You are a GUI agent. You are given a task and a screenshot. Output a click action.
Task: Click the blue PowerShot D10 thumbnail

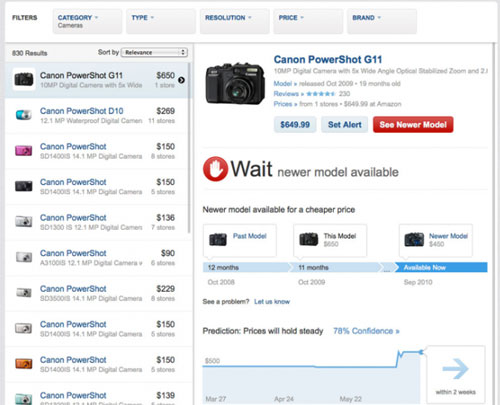click(24, 115)
